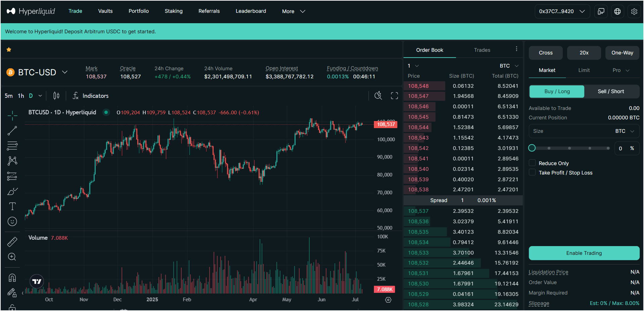The image size is (644, 311).
Task: Select the Market order tab
Action: click(547, 70)
